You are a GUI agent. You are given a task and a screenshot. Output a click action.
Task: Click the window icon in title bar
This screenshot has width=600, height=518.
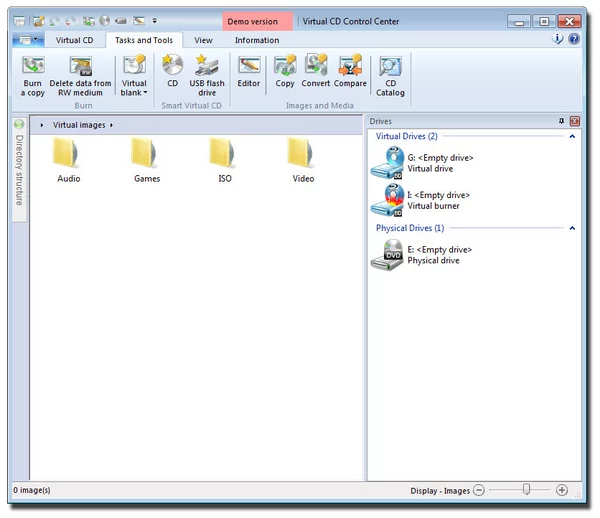point(19,21)
